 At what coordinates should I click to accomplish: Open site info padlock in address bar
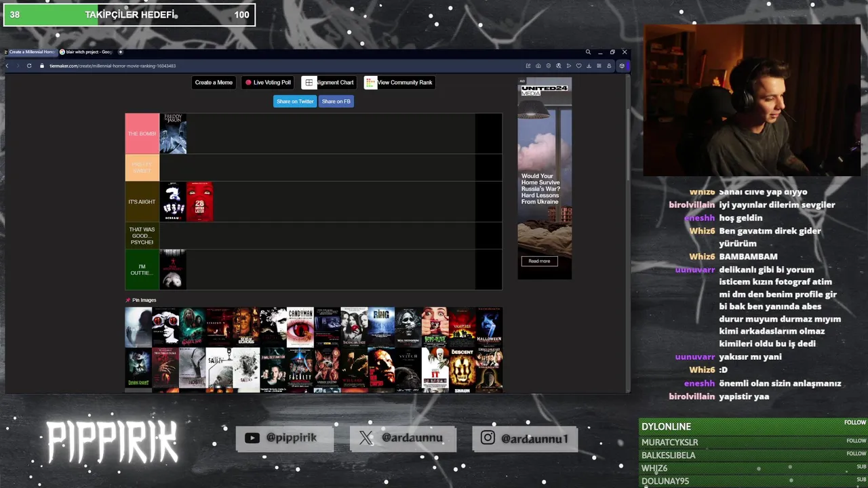click(x=42, y=66)
